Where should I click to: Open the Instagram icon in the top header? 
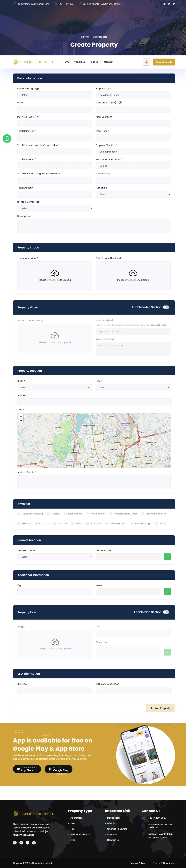pos(169,4)
